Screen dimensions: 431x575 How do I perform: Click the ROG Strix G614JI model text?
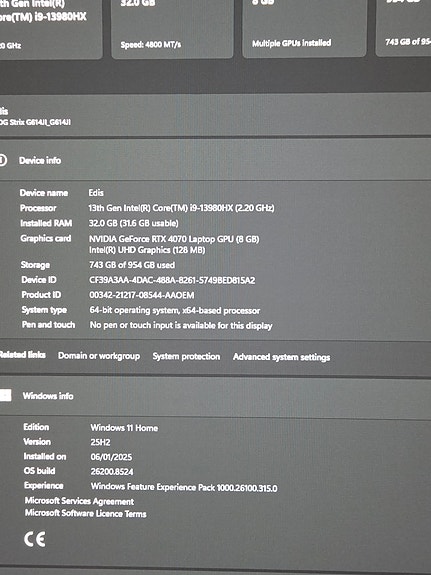click(x=35, y=122)
